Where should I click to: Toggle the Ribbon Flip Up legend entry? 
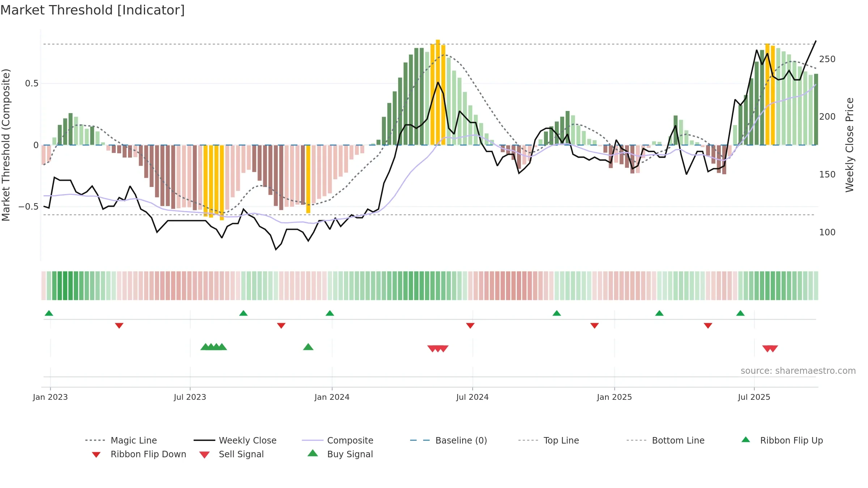782,440
